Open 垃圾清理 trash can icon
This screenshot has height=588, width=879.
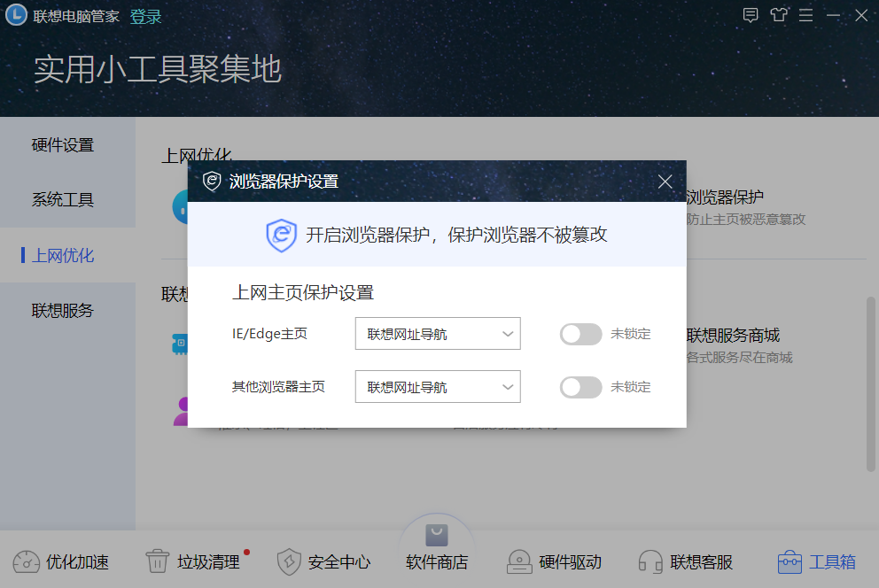158,561
